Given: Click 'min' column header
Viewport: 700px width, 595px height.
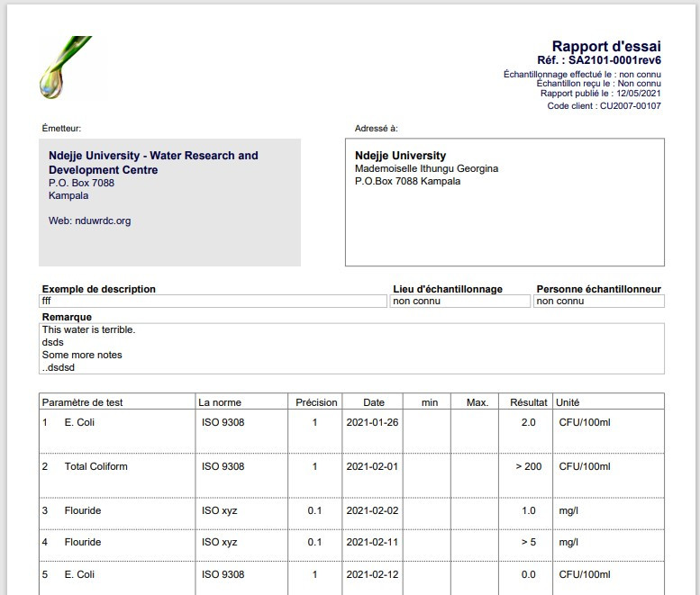Looking at the screenshot, I should 430,402.
